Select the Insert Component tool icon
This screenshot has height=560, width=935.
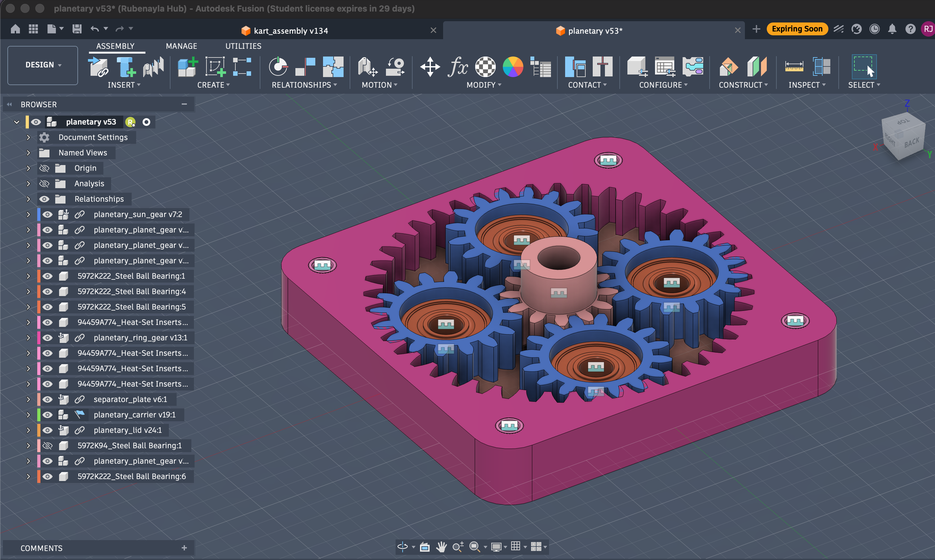(98, 67)
